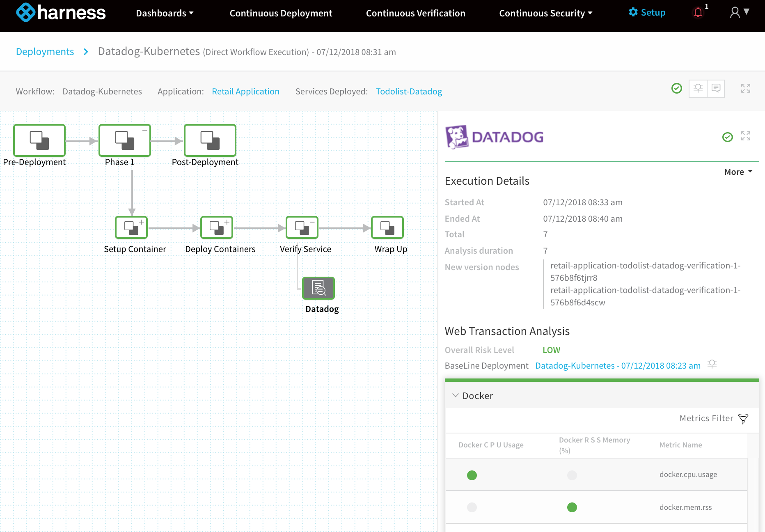Click Datadog panel success checkmark icon

(x=727, y=137)
